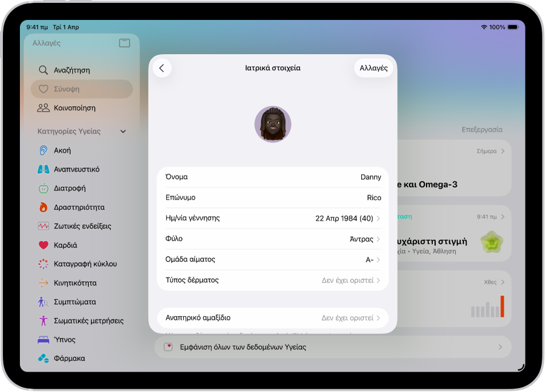The width and height of the screenshot is (546, 392).
Task: Tap Danny's Memoji profile picture
Action: coord(272,124)
